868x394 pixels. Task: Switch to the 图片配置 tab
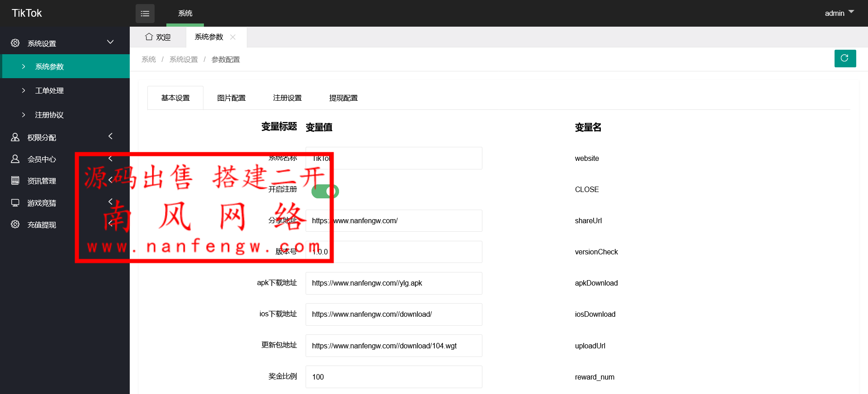(231, 98)
